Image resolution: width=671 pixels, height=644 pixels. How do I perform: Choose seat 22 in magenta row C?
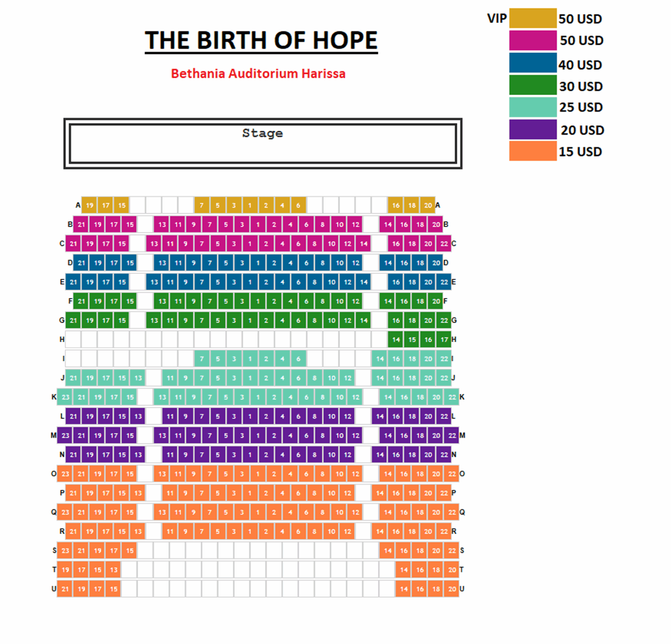click(x=444, y=244)
